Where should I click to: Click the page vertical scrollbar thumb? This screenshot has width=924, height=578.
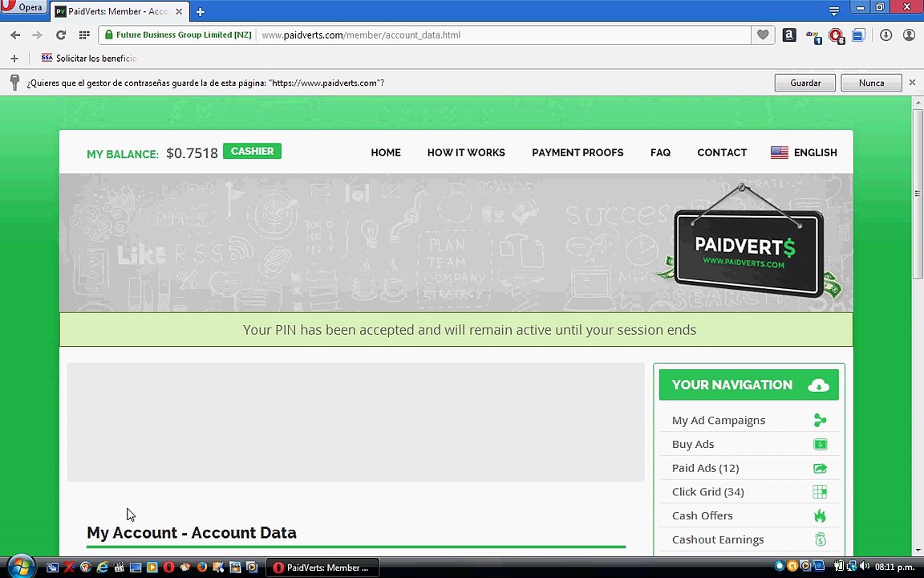click(918, 193)
